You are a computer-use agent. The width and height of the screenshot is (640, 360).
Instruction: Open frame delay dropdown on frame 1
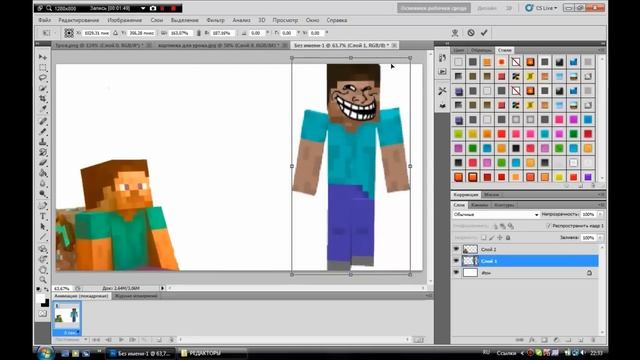pos(72,333)
